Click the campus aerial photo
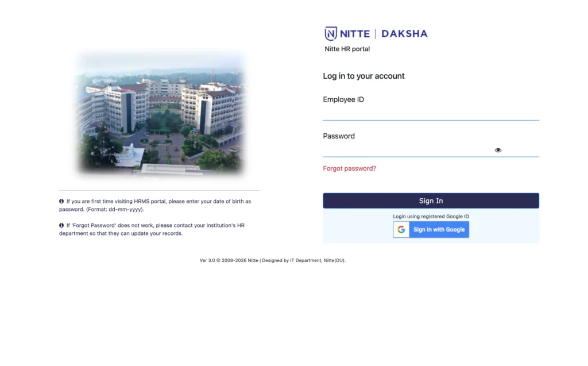This screenshot has width=588, height=366. (x=160, y=112)
